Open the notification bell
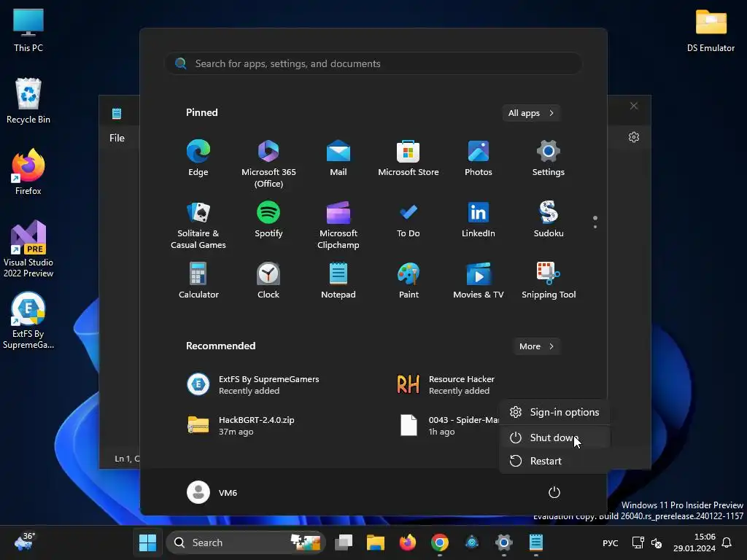The width and height of the screenshot is (747, 560). 727,542
